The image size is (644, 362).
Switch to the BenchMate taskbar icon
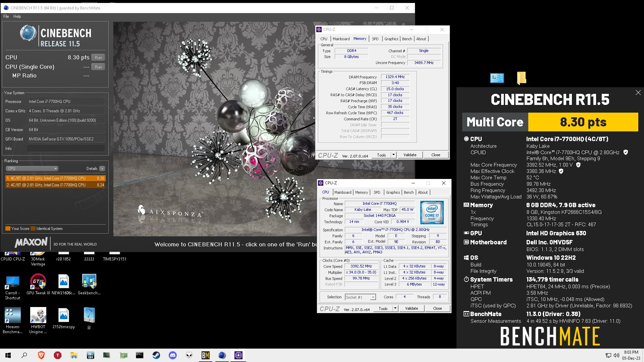205,355
